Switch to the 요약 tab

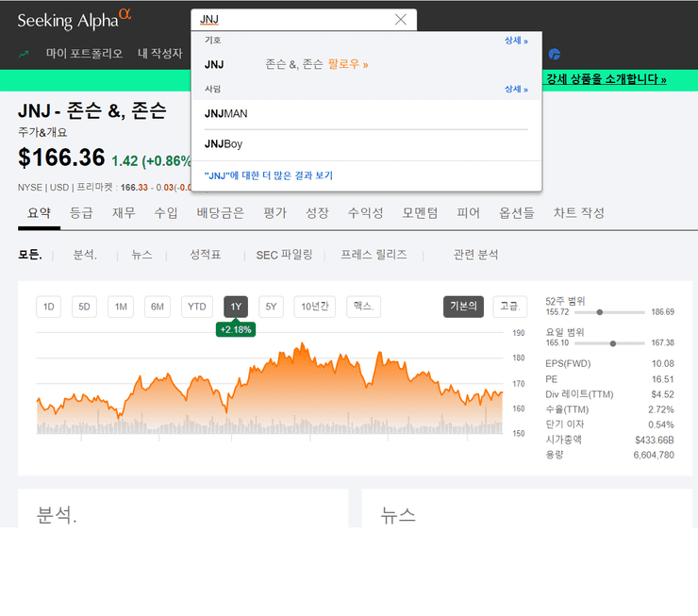(x=40, y=213)
